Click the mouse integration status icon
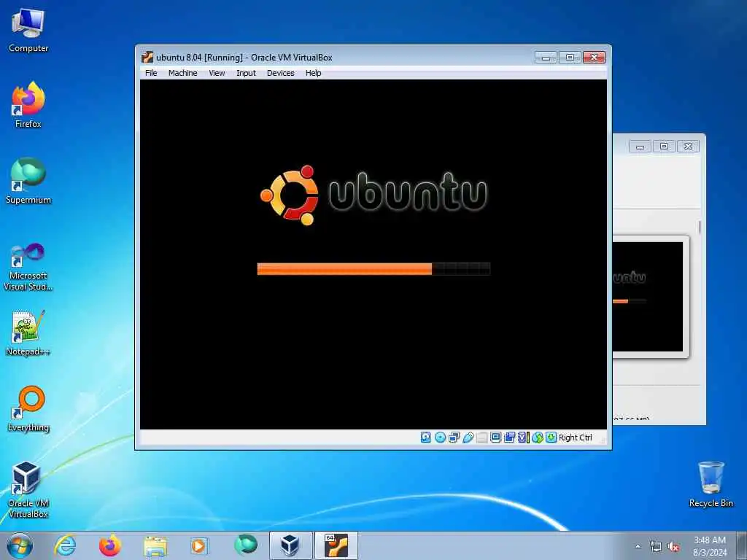Image resolution: width=747 pixels, height=560 pixels. (538, 437)
